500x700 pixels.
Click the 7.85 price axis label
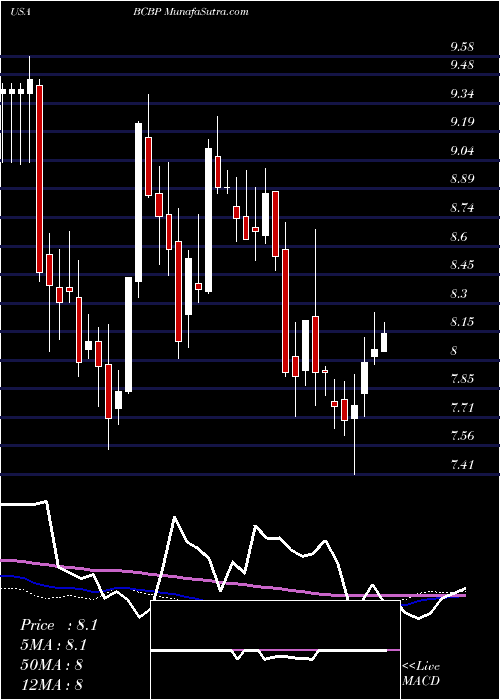[462, 379]
